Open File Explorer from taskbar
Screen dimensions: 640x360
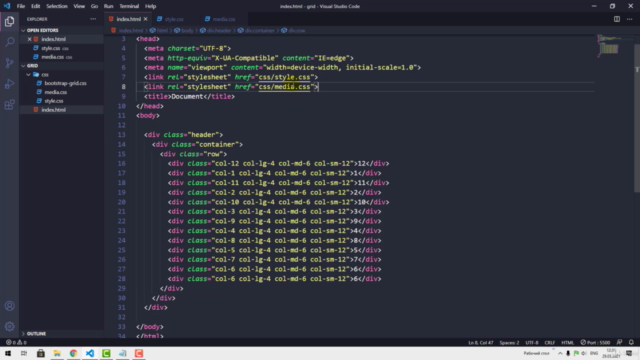point(57,353)
